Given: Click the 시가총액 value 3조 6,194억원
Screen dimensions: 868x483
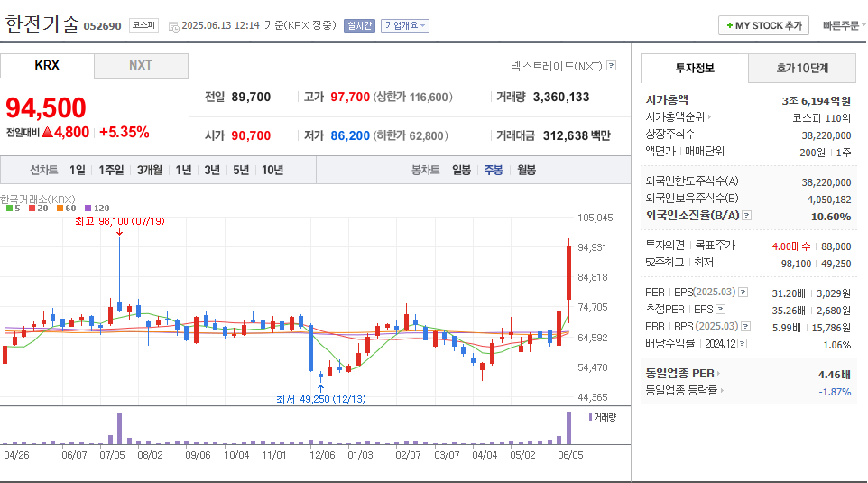Looking at the screenshot, I should coord(816,101).
